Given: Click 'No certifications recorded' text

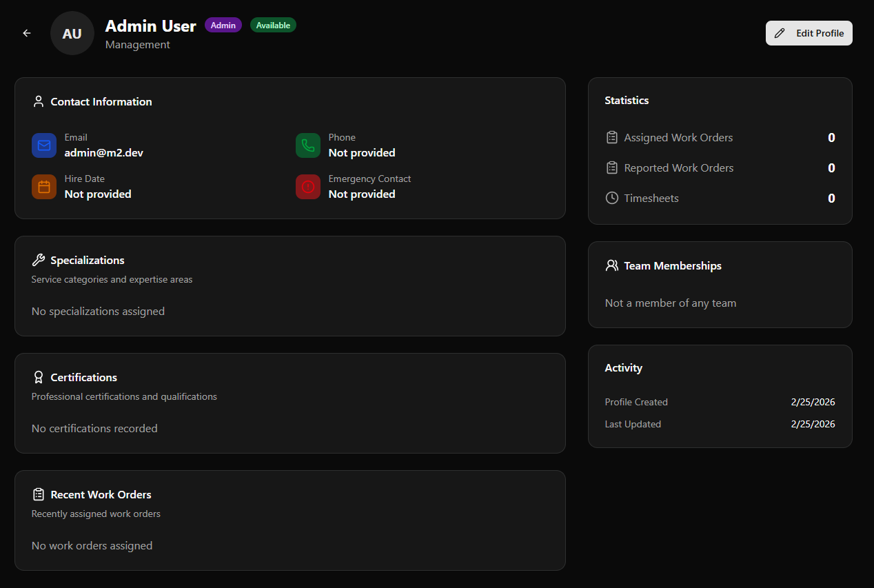Looking at the screenshot, I should (x=95, y=428).
